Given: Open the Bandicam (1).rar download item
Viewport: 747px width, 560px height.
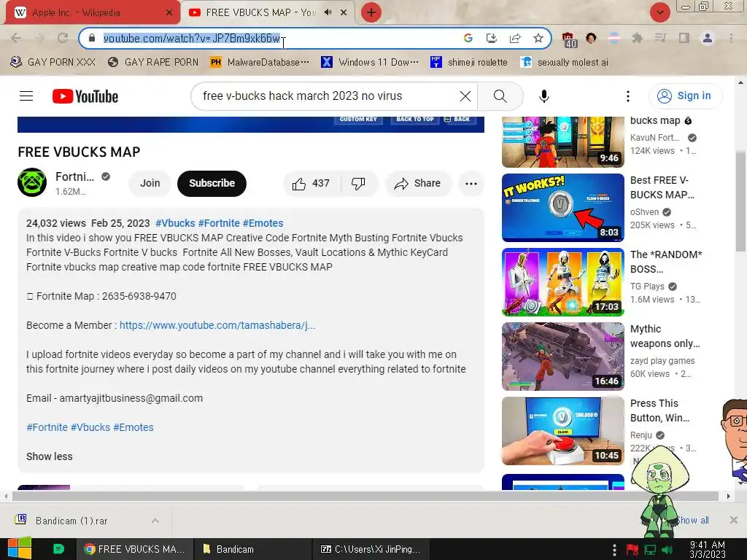Looking at the screenshot, I should pyautogui.click(x=71, y=521).
